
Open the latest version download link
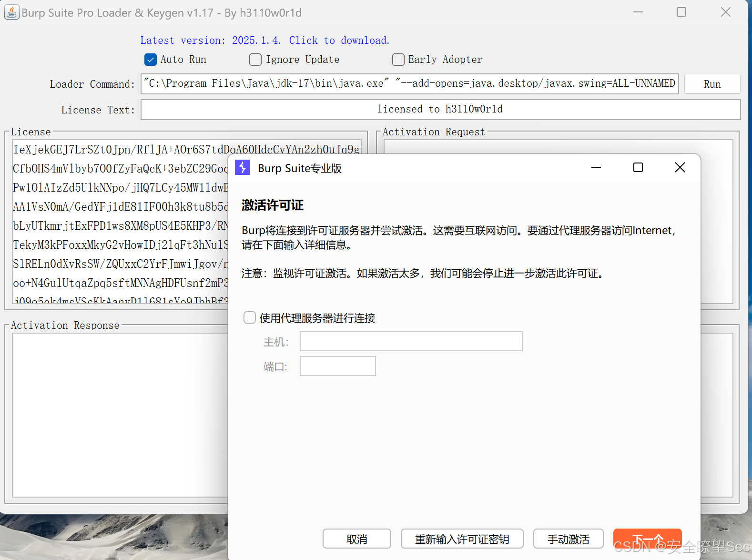pos(265,41)
